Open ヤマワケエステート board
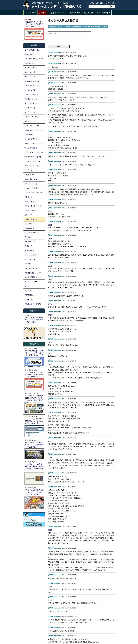Viewport: 138px width, 644px height. coord(34,233)
